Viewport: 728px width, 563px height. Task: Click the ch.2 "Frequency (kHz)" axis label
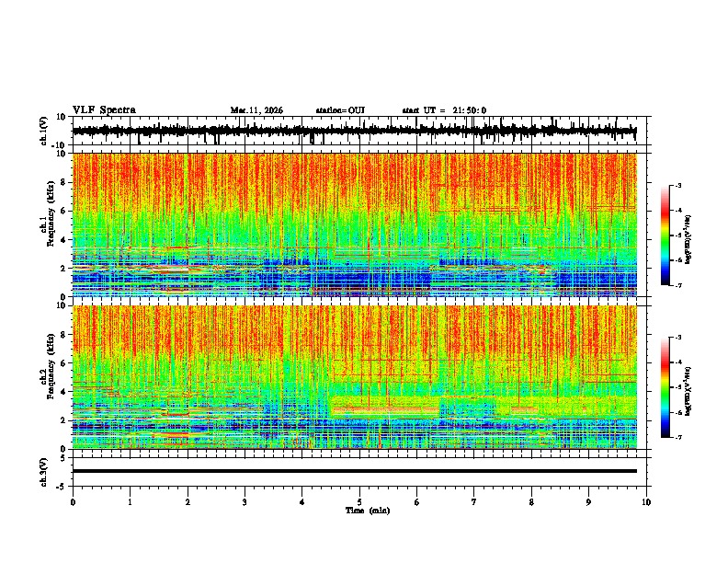[51, 365]
